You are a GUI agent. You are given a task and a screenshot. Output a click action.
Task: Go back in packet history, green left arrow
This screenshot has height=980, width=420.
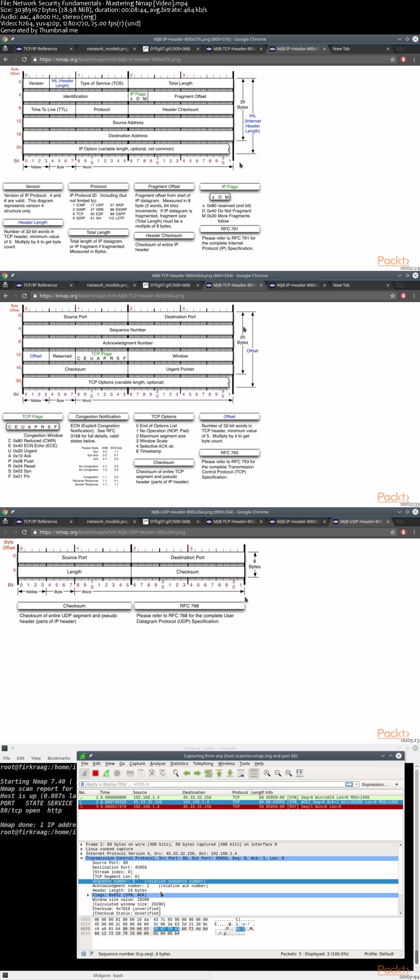pos(187,773)
